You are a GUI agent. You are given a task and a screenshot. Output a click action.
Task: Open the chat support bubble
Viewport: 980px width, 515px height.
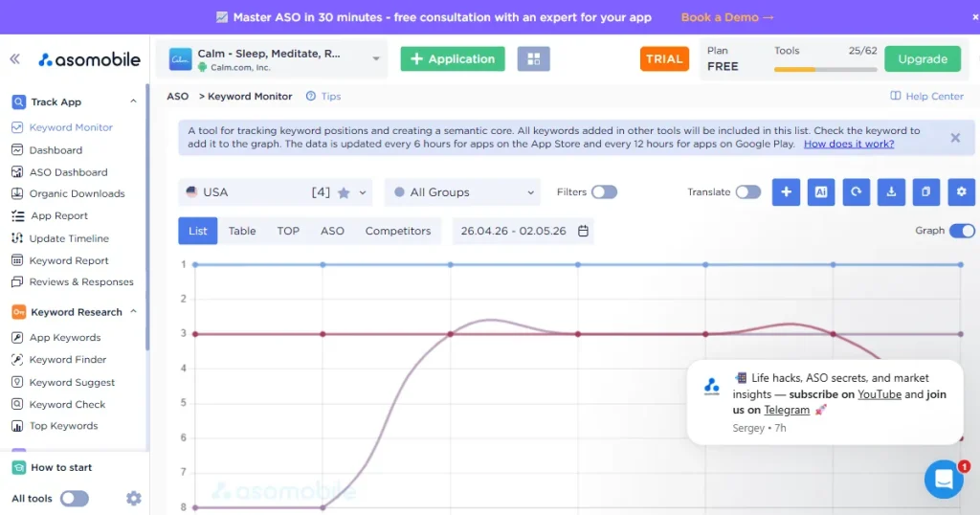click(944, 480)
